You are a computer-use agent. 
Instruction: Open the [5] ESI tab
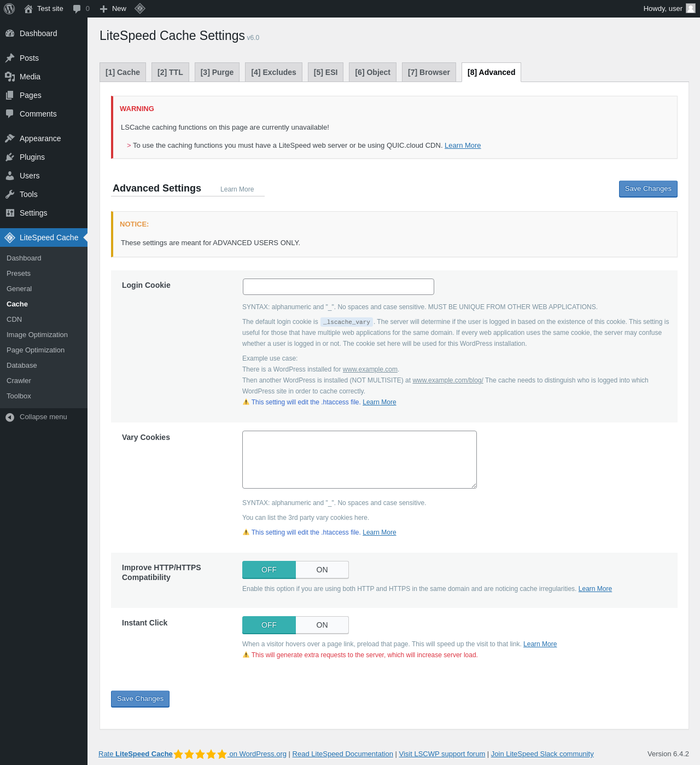(325, 72)
